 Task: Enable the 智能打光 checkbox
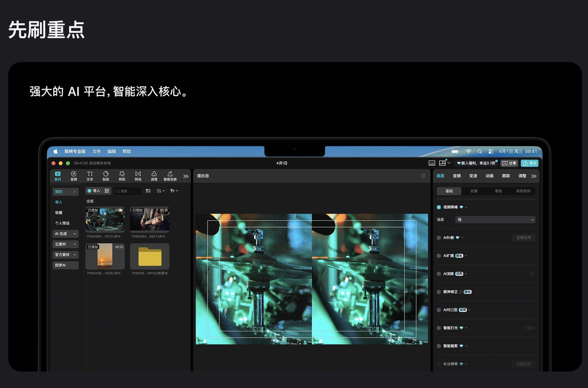tap(439, 328)
